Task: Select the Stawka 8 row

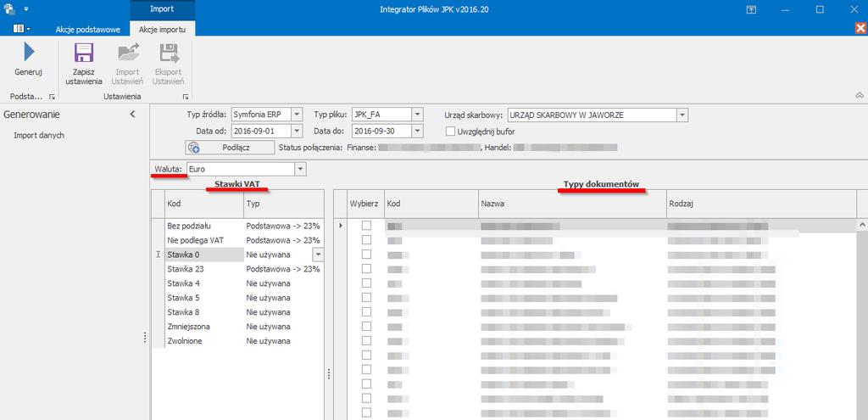Action: [238, 312]
